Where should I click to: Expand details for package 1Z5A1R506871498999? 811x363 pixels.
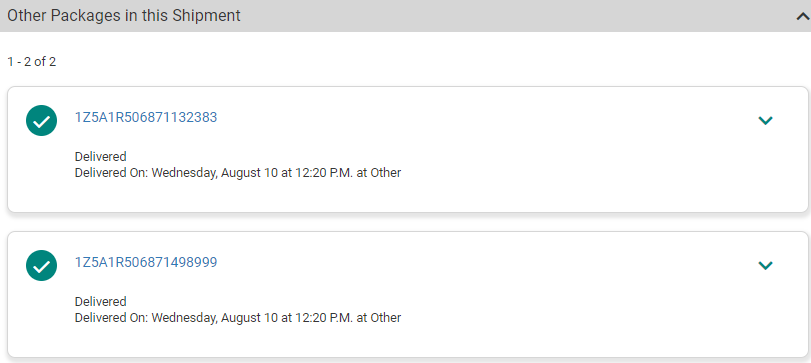[x=765, y=265]
